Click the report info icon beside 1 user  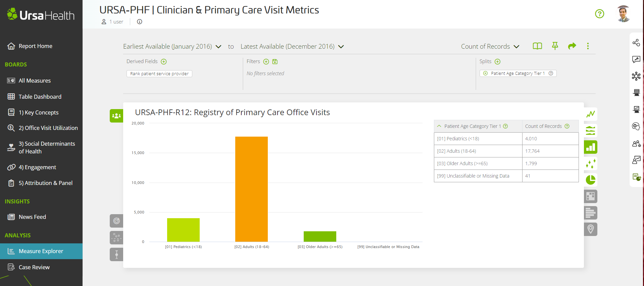point(140,22)
